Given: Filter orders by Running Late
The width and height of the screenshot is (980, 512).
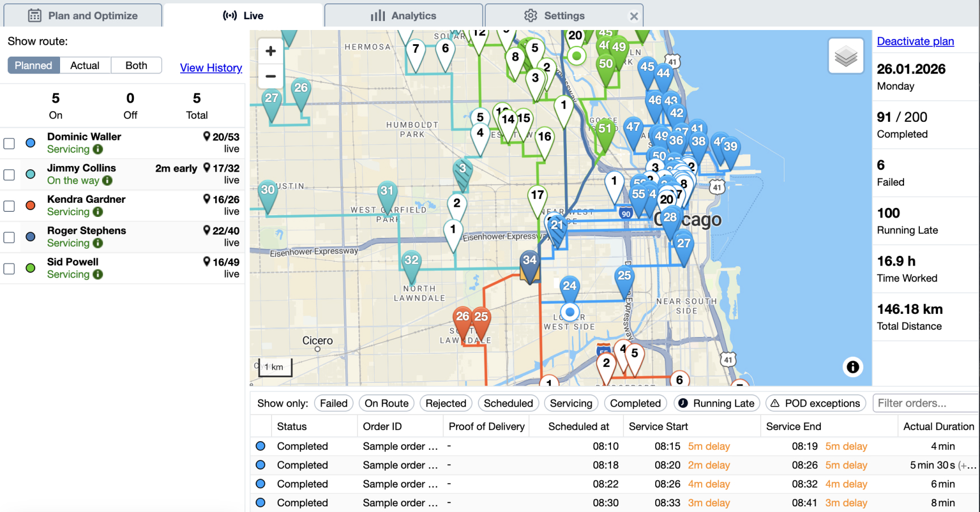Looking at the screenshot, I should (x=716, y=403).
